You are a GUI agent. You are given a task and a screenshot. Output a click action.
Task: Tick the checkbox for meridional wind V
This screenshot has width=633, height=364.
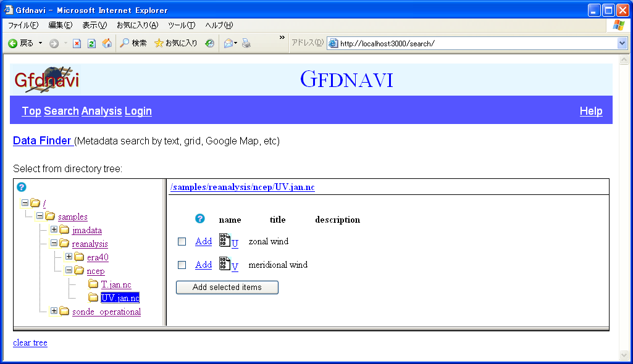click(182, 265)
